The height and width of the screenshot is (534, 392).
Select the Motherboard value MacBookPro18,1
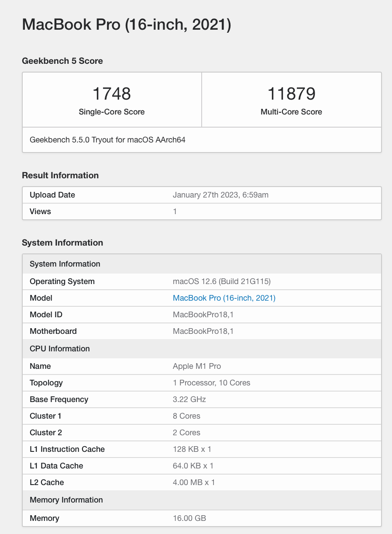click(x=203, y=331)
